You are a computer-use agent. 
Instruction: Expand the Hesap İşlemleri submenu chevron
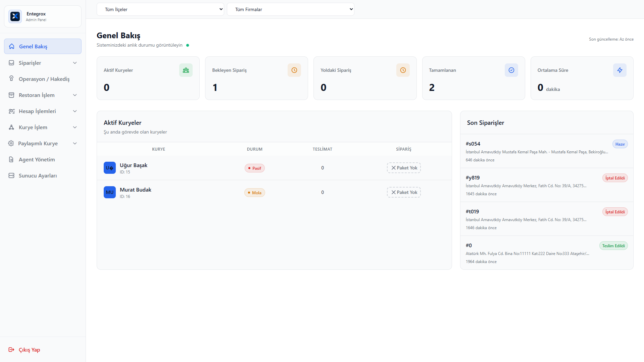pyautogui.click(x=75, y=111)
